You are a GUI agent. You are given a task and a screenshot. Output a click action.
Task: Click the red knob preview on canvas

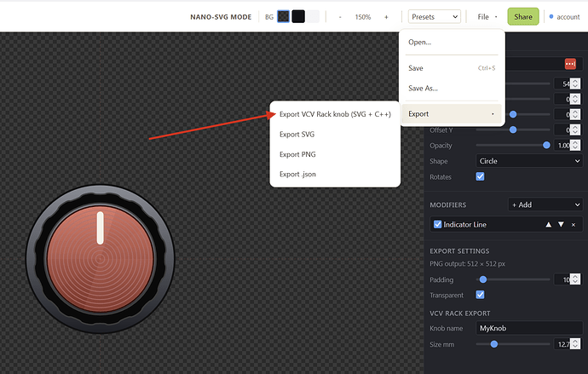[100, 259]
